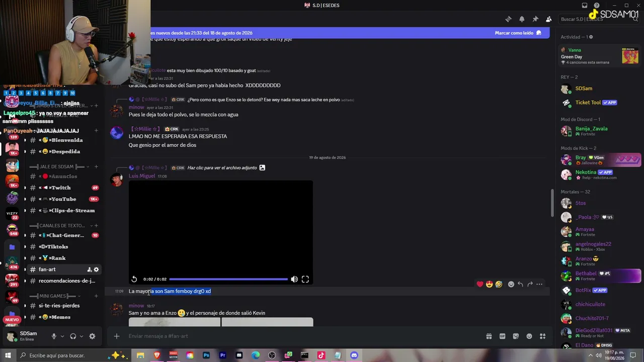
Task: Open the apps launcher in message bar
Action: click(542, 336)
